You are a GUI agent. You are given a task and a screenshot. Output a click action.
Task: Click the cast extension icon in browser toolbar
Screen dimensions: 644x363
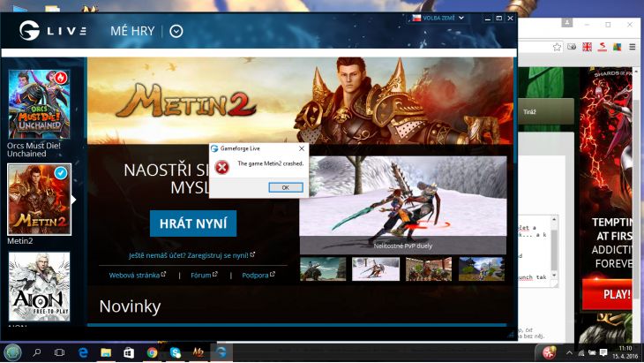(572, 47)
